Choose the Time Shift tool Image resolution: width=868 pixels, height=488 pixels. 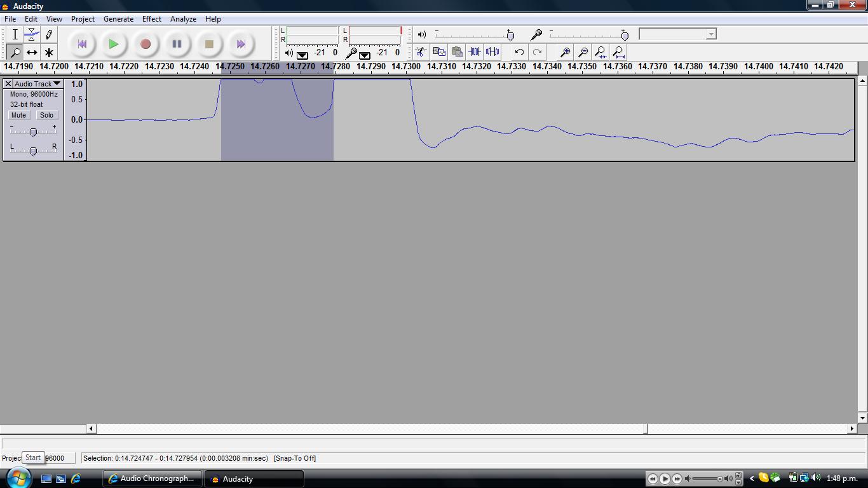pos(32,53)
